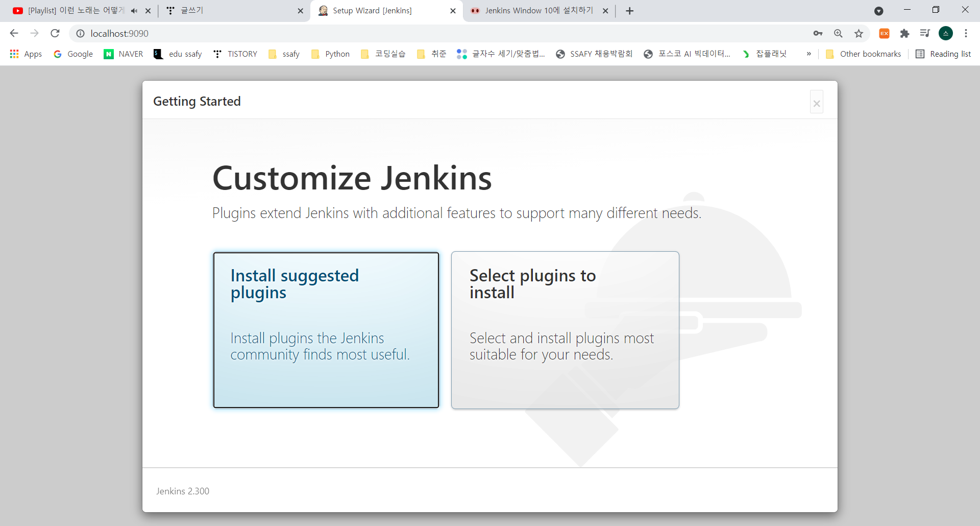Open the SSAFY 채용박람회 bookmark

[595, 54]
